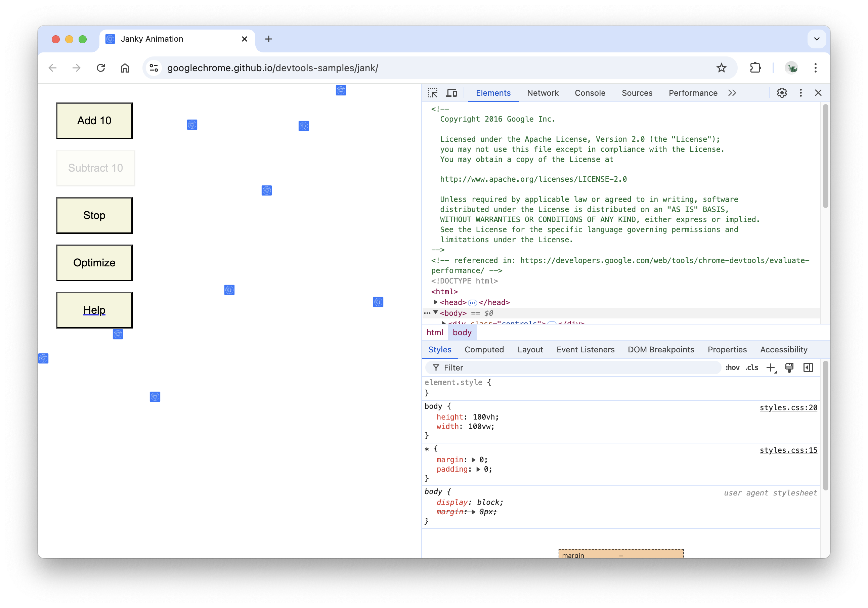The image size is (868, 608).
Task: Click the Settings gear icon in DevTools
Action: click(x=782, y=92)
